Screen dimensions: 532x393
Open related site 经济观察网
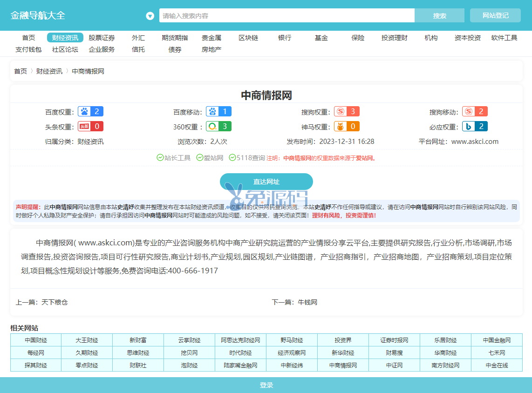tap(292, 352)
